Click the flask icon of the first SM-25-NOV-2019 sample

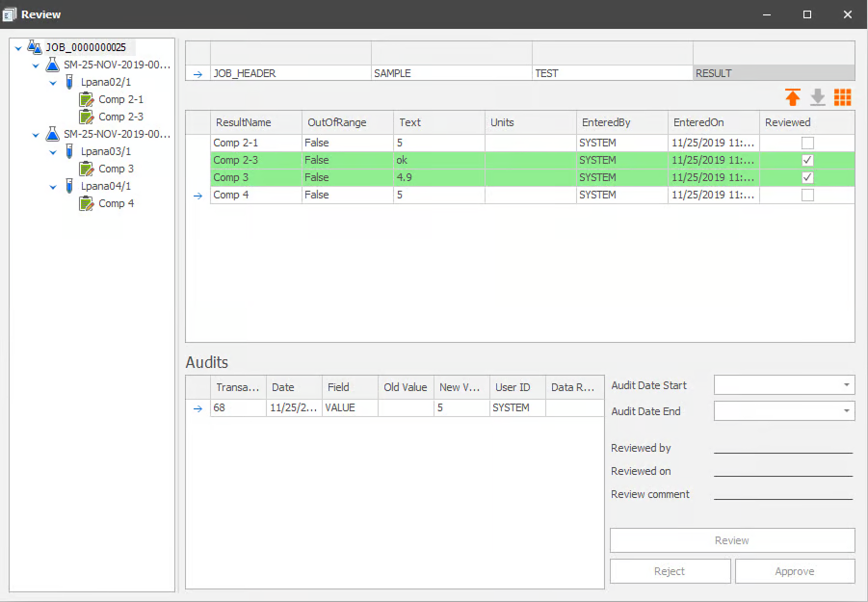click(x=52, y=65)
